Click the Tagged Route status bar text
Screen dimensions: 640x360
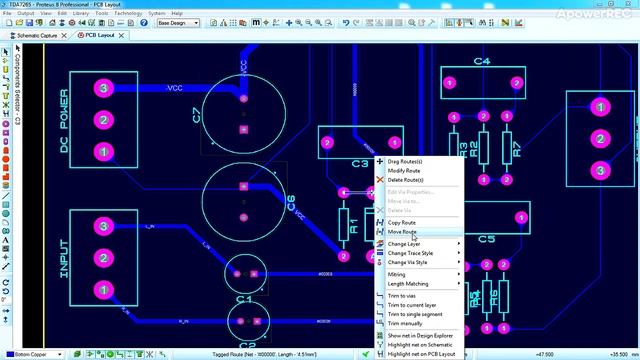click(x=264, y=354)
